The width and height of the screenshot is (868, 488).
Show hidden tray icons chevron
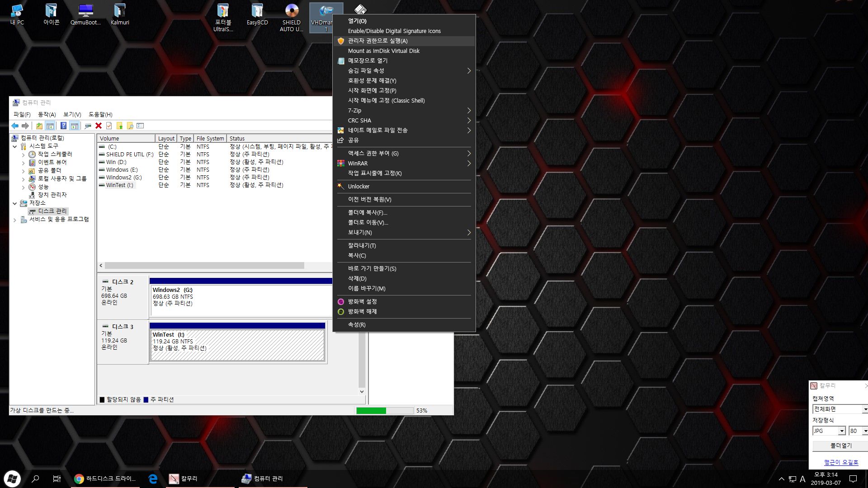781,479
